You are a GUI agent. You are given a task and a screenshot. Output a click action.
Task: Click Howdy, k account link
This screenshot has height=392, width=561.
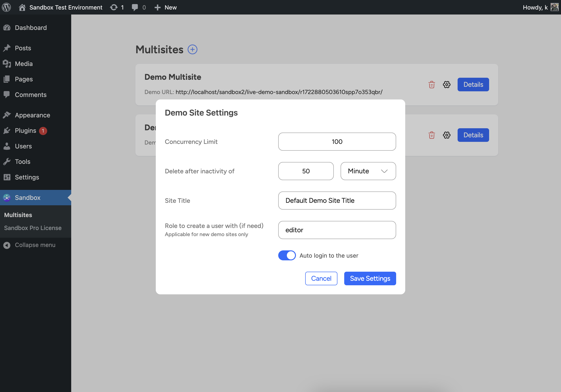tap(535, 7)
